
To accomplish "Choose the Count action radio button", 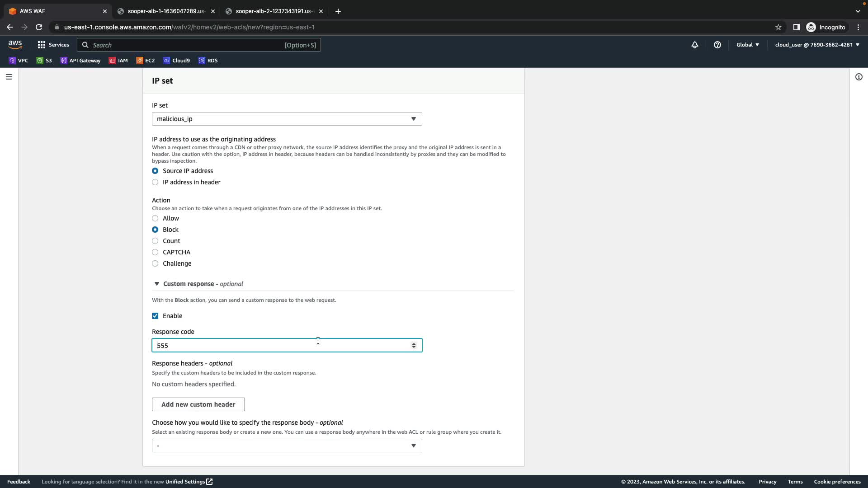I will point(155,241).
